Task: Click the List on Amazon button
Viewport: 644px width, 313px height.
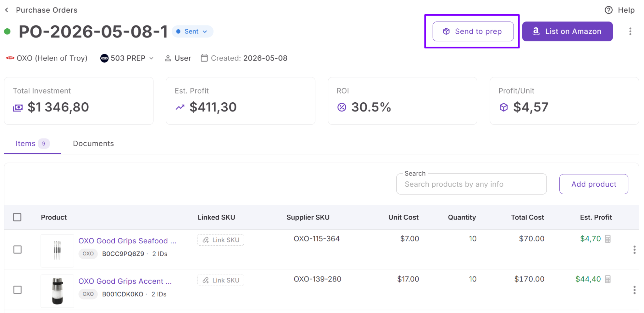Action: pyautogui.click(x=567, y=31)
